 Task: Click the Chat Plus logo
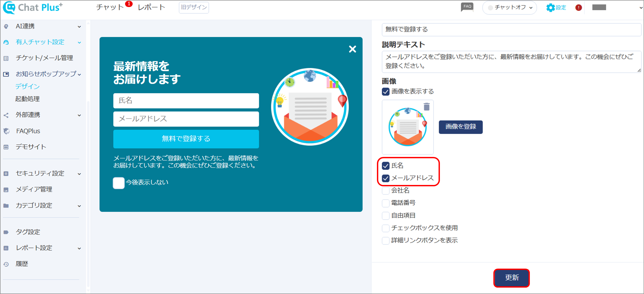click(x=33, y=8)
